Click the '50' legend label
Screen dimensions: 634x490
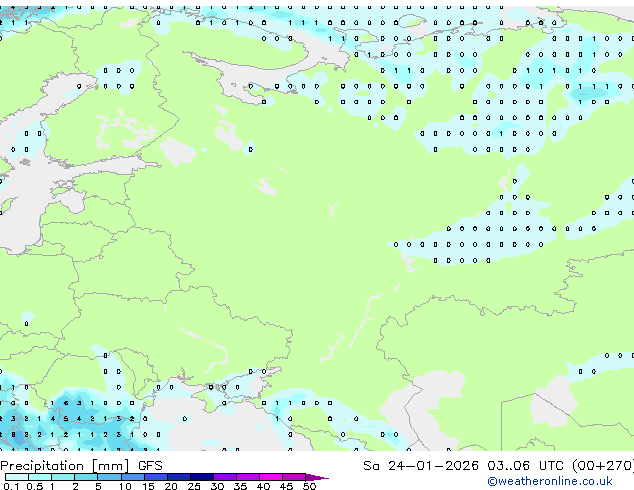point(309,486)
